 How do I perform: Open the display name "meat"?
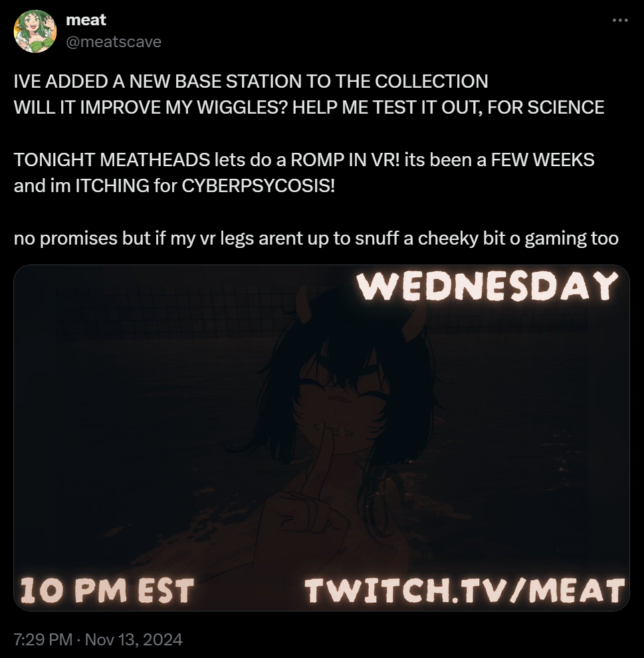point(86,20)
